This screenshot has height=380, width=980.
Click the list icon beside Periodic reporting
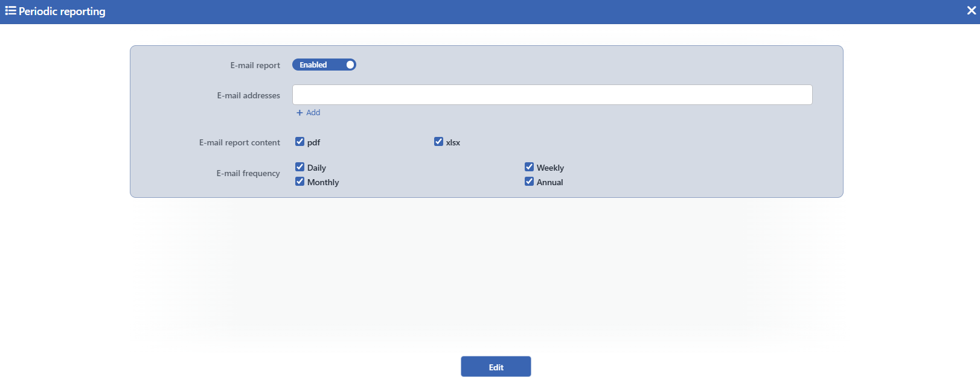pyautogui.click(x=10, y=11)
